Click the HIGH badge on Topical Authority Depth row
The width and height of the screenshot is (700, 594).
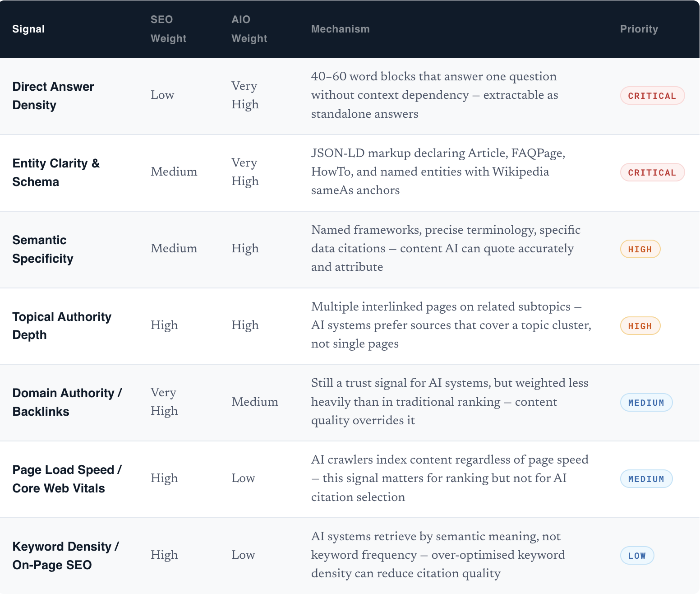pos(640,325)
